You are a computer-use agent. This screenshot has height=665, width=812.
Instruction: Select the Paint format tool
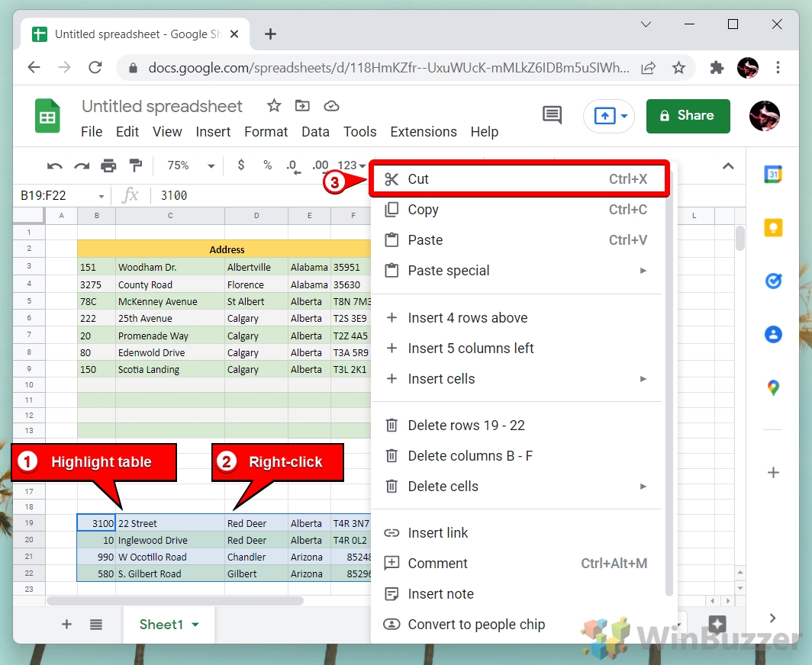(x=136, y=165)
